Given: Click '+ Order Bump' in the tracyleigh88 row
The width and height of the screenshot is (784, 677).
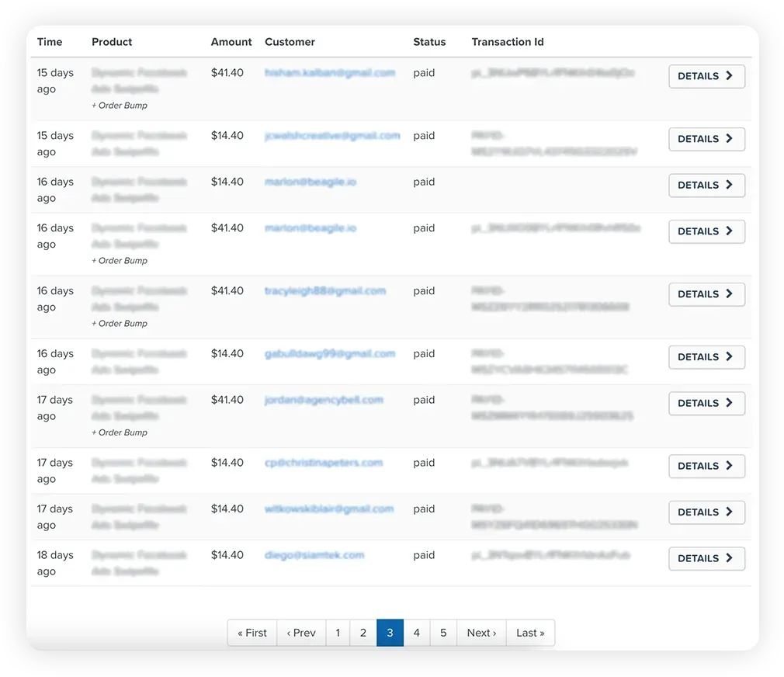Looking at the screenshot, I should click(x=120, y=324).
